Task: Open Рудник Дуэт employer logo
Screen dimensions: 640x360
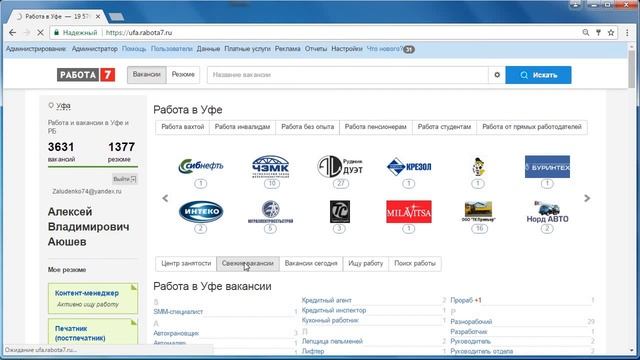Action: [x=340, y=167]
